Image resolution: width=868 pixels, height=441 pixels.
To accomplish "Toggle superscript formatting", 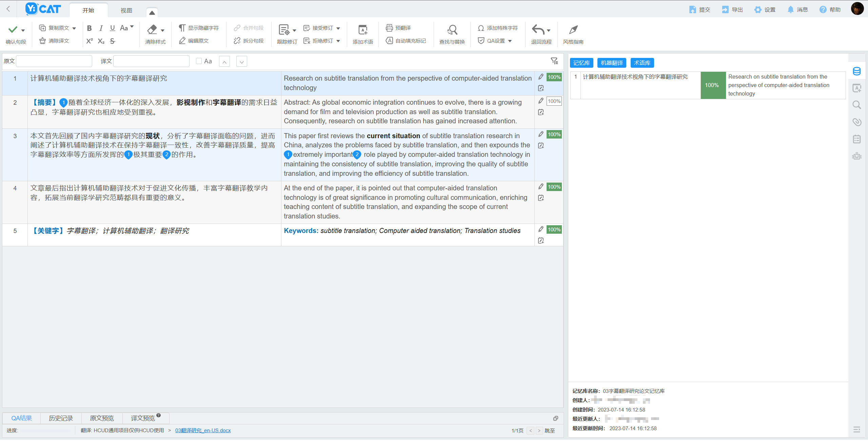I will point(89,41).
